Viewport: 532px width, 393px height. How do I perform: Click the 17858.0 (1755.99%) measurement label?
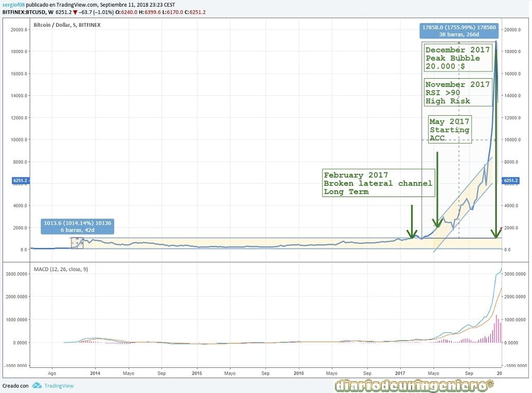(459, 31)
